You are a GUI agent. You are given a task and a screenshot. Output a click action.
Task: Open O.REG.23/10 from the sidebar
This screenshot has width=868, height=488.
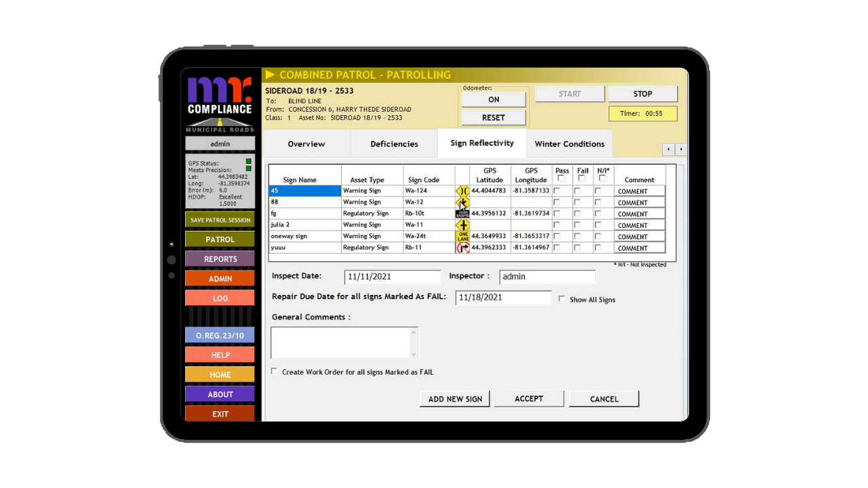pyautogui.click(x=220, y=335)
